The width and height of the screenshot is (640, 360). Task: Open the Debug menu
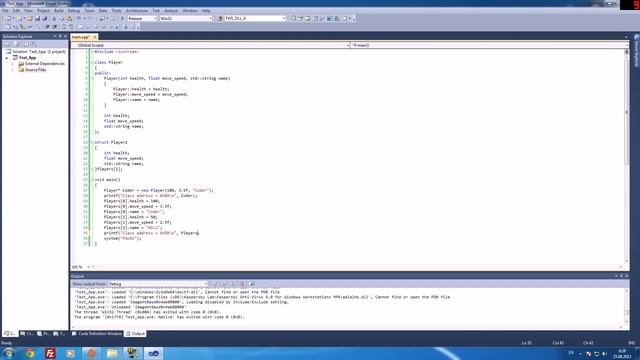[73, 11]
